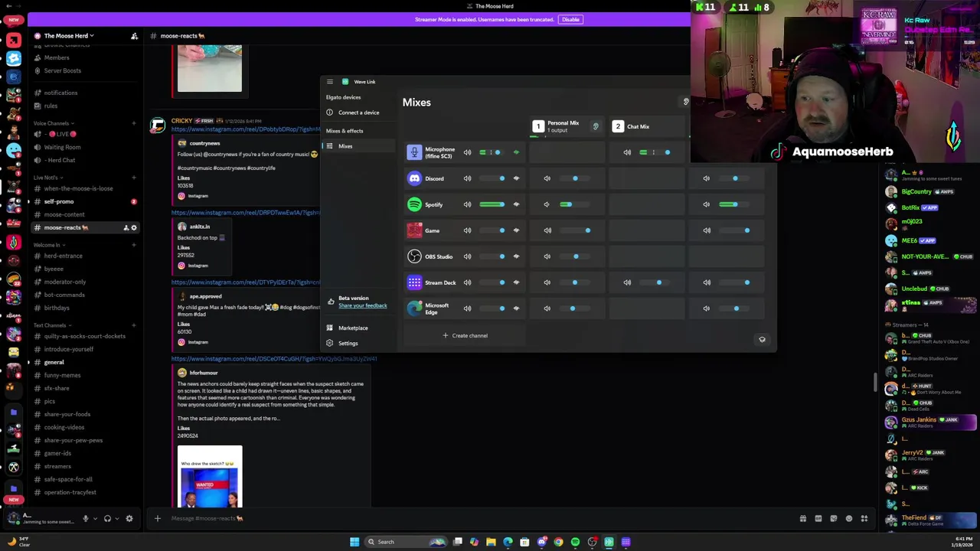Mute OBS Studio channel speaker icon
This screenshot has width=980, height=551.
[467, 256]
